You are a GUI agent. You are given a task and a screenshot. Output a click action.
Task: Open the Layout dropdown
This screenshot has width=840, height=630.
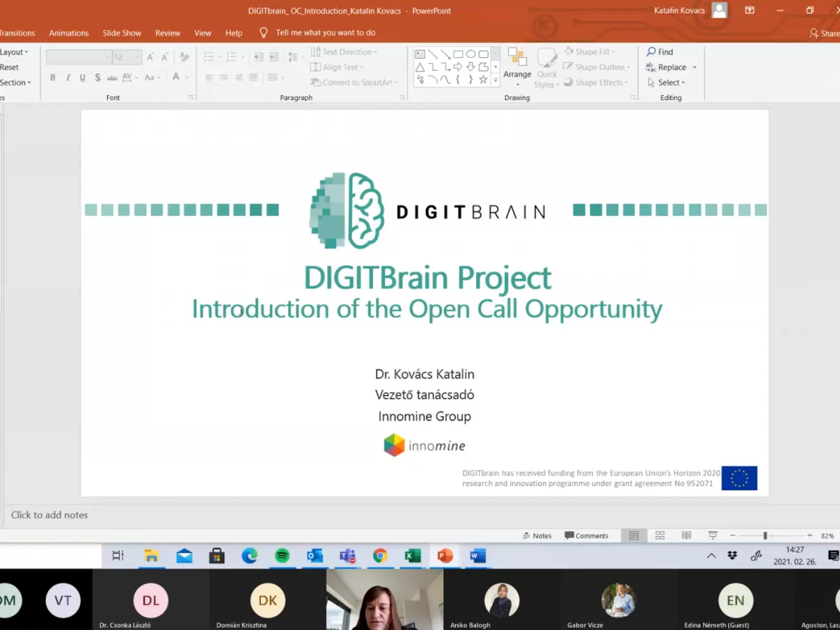(x=14, y=52)
